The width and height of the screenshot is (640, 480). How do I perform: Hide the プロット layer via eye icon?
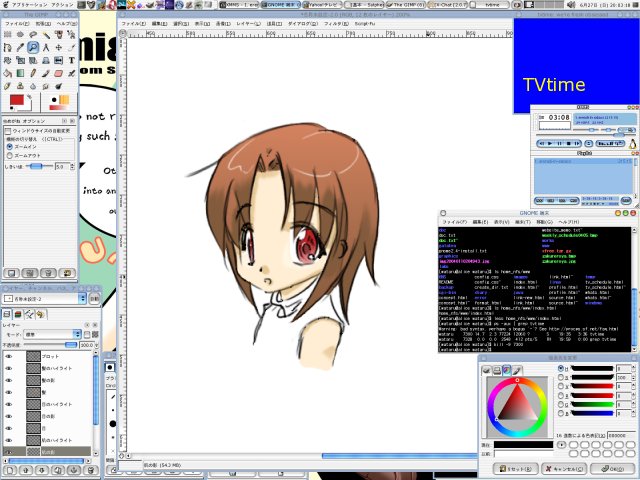tap(9, 356)
